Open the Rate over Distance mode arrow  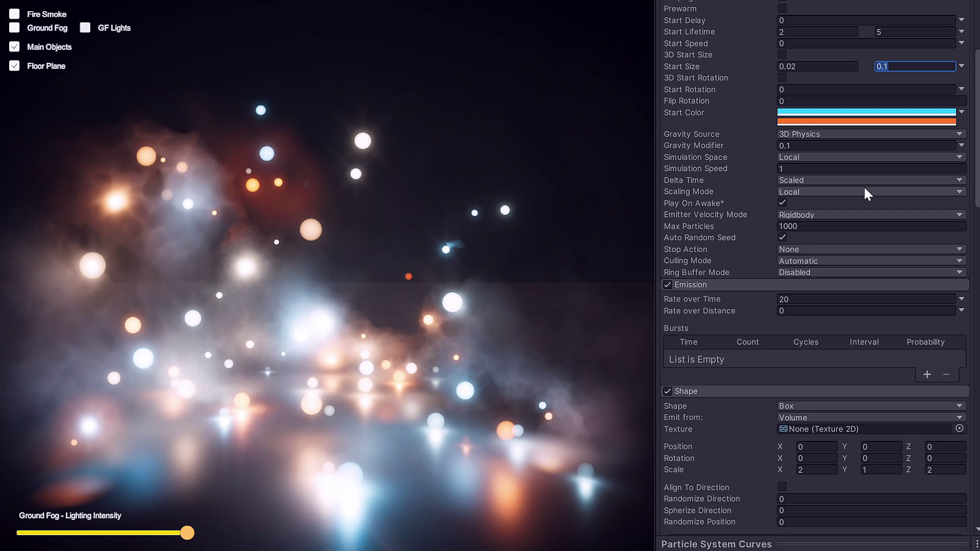click(962, 310)
